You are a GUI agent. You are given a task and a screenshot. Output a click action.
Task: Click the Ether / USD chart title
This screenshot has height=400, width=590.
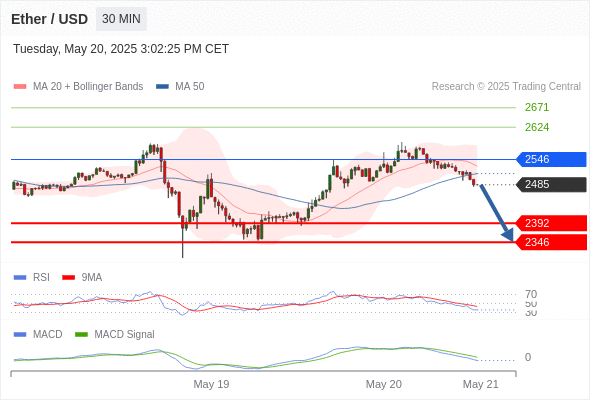49,19
